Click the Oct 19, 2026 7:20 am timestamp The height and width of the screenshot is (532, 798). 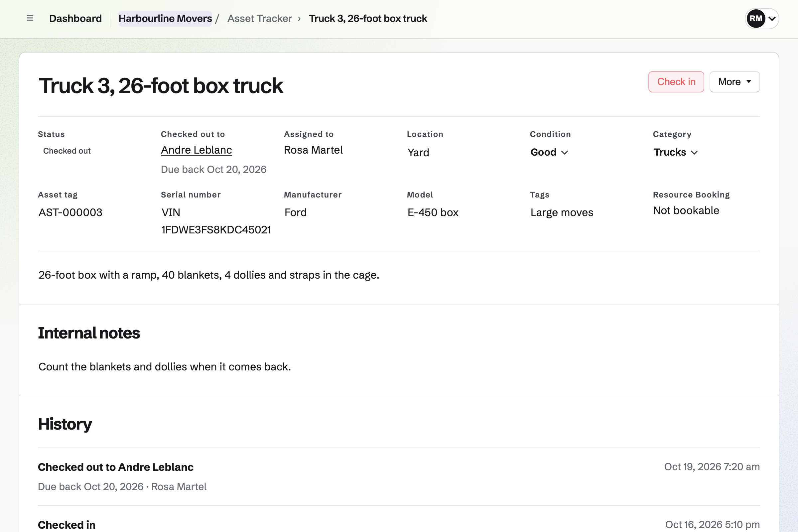tap(712, 467)
